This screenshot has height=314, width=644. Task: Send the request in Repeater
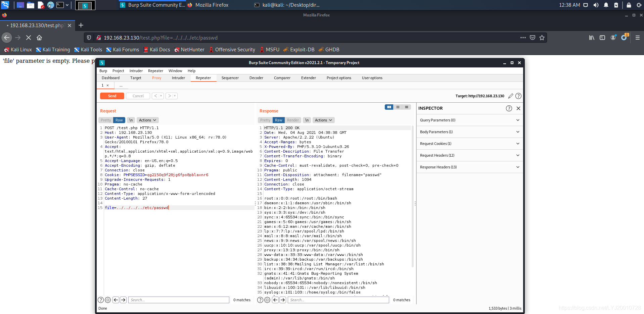tap(112, 96)
